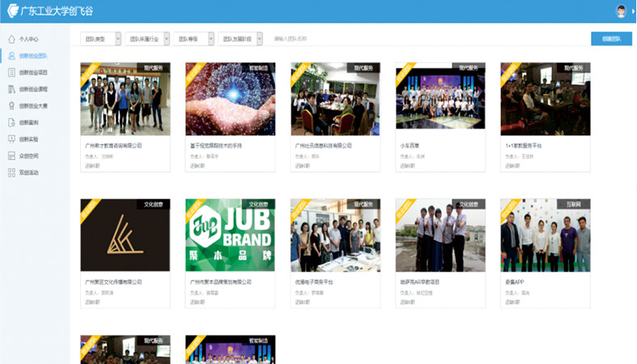Open the purple stage group photo in first row
This screenshot has height=364, width=637.
440,95
